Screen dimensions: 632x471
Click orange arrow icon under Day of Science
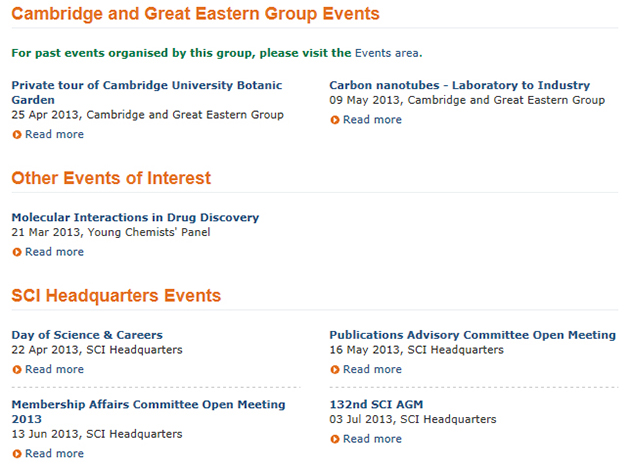(17, 369)
